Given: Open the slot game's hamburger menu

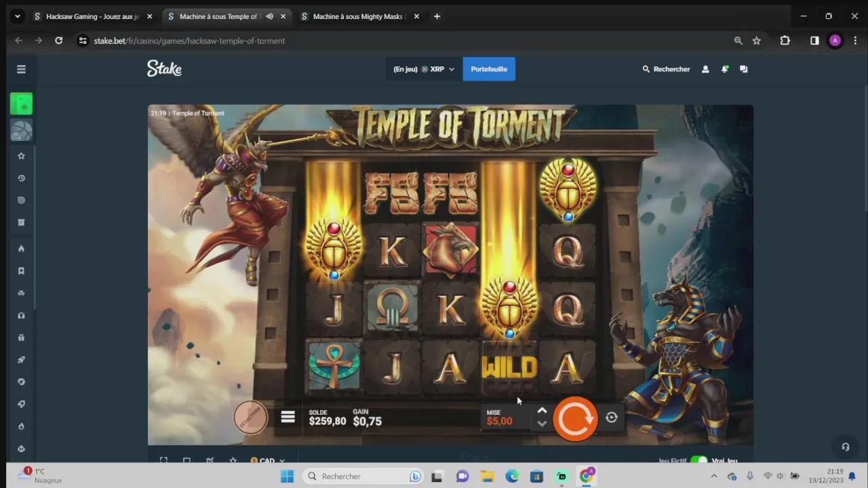Looking at the screenshot, I should (x=288, y=417).
